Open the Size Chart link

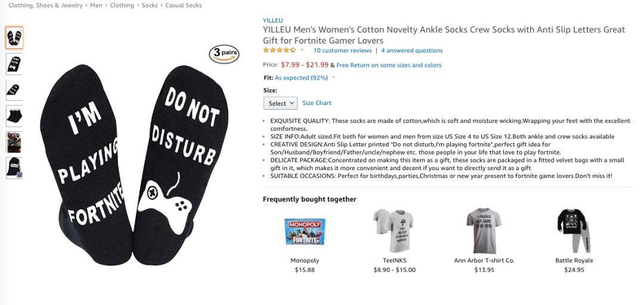(x=317, y=103)
